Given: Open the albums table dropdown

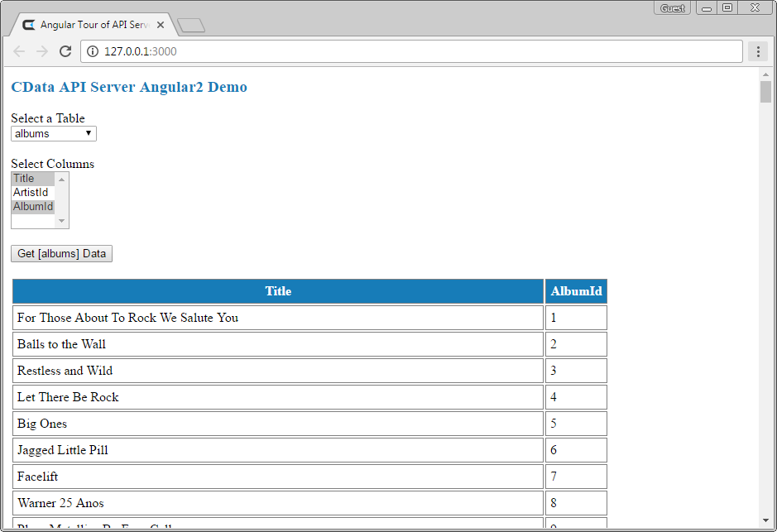Looking at the screenshot, I should coord(54,133).
